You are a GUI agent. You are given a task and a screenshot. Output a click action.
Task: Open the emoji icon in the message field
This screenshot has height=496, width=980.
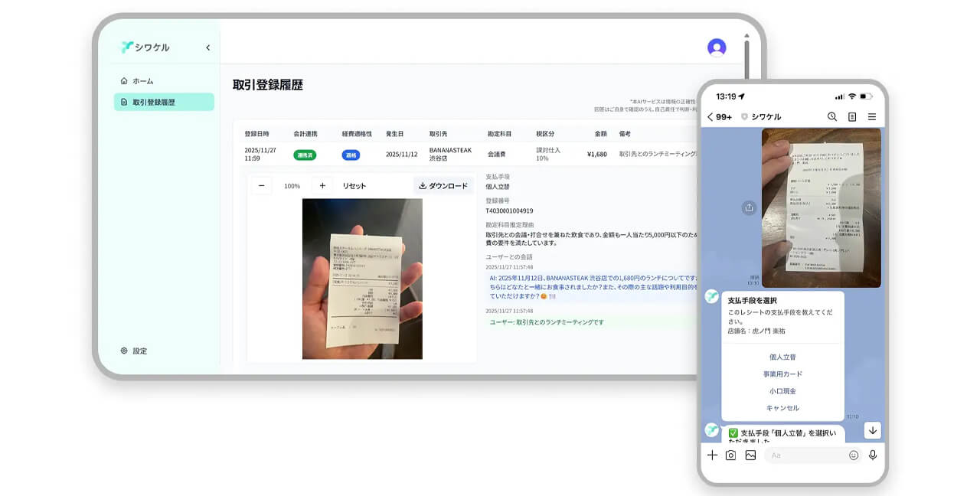coord(852,455)
